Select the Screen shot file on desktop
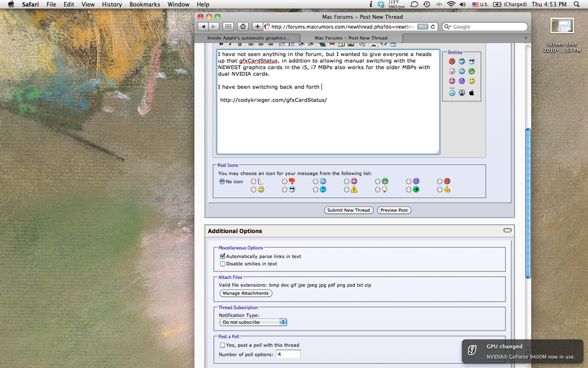Screen dimensions: 588x368 click(x=562, y=35)
